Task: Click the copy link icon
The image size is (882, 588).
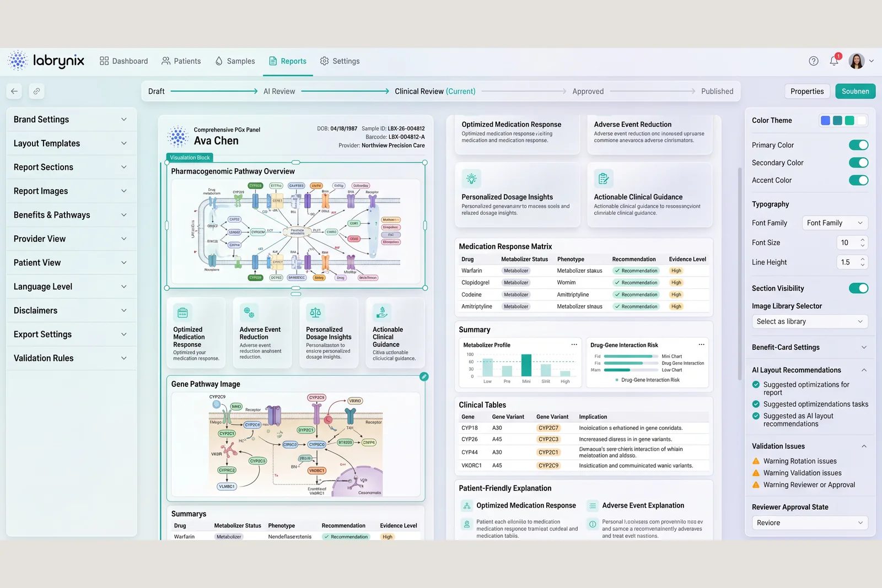Action: click(x=36, y=91)
